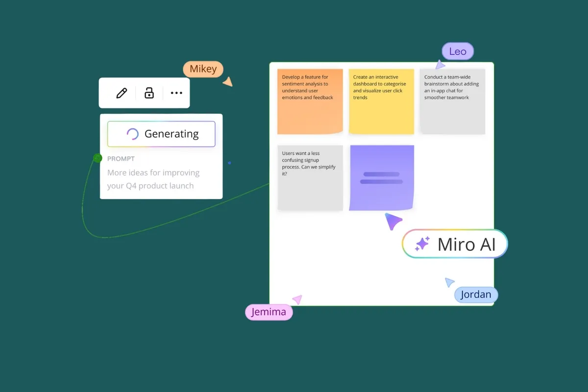The width and height of the screenshot is (588, 392).
Task: Click Leo's purple cursor arrow
Action: (441, 64)
